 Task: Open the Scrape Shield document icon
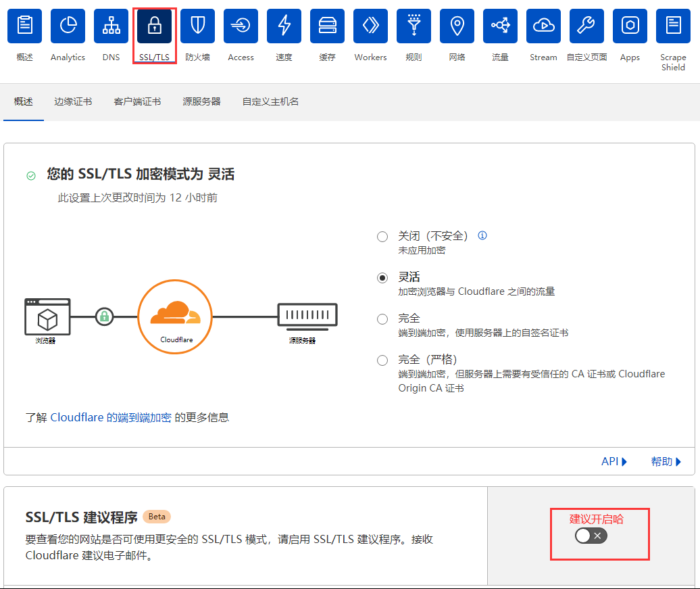(x=673, y=26)
